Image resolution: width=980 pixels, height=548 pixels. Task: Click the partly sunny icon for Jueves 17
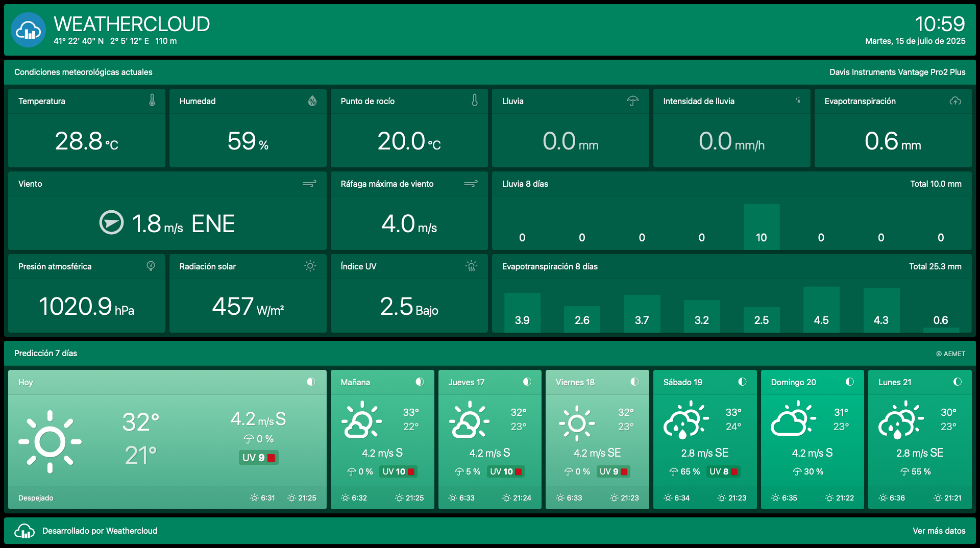click(x=469, y=420)
